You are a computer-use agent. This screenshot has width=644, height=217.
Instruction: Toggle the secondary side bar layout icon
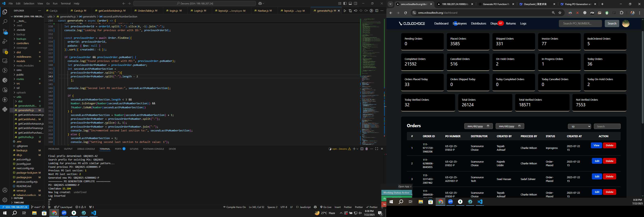tap(355, 3)
